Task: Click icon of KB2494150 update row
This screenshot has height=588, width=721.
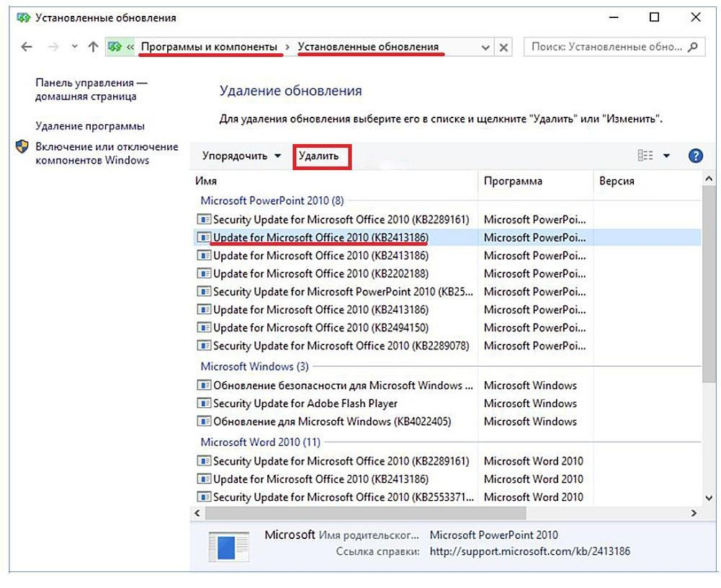Action: point(204,328)
